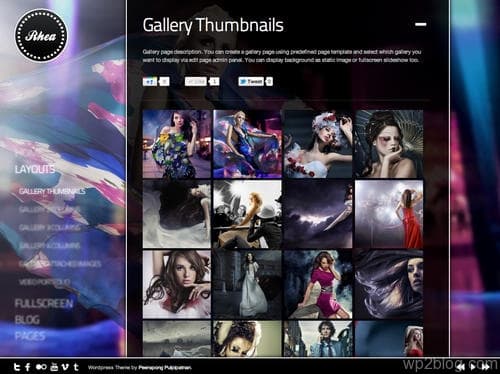The width and height of the screenshot is (500, 374).
Task: Open thumbnail of man in blue suit
Action: pos(318,339)
